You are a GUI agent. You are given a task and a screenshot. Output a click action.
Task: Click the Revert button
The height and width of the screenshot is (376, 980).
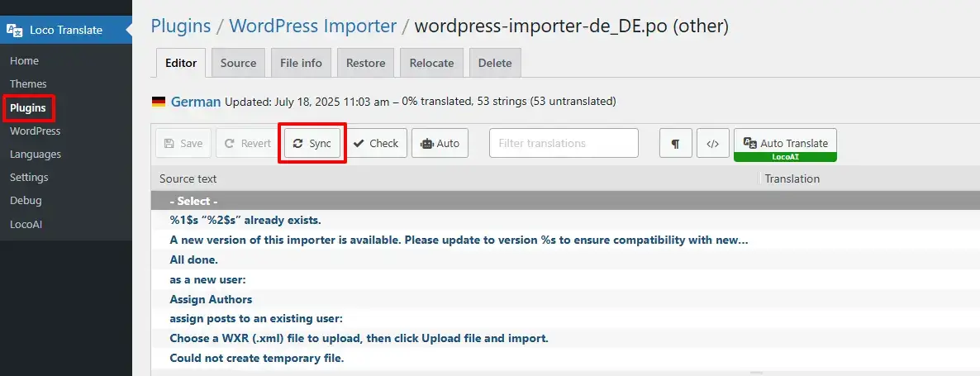[248, 143]
